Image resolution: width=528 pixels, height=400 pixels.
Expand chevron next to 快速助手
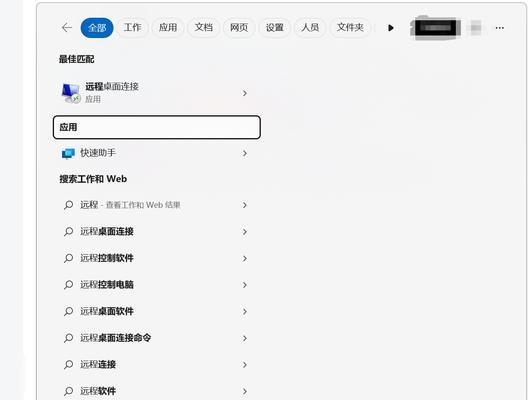click(245, 154)
